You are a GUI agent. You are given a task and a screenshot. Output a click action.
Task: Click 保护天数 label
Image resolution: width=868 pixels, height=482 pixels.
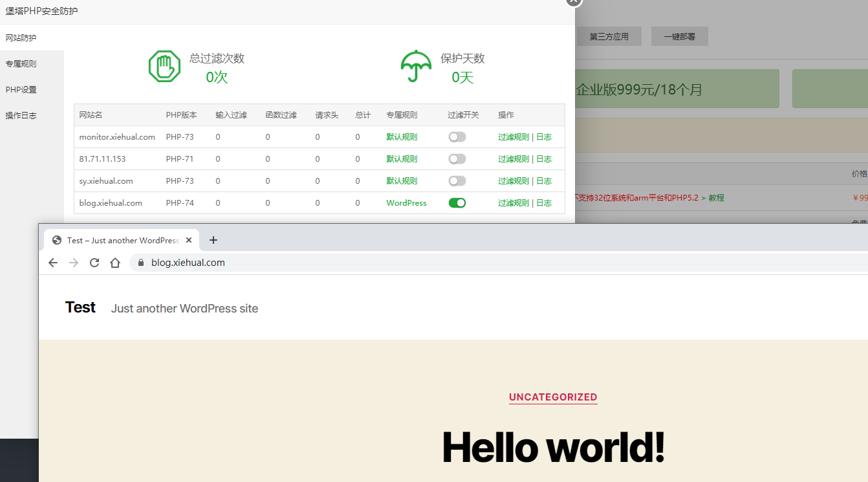click(x=462, y=58)
